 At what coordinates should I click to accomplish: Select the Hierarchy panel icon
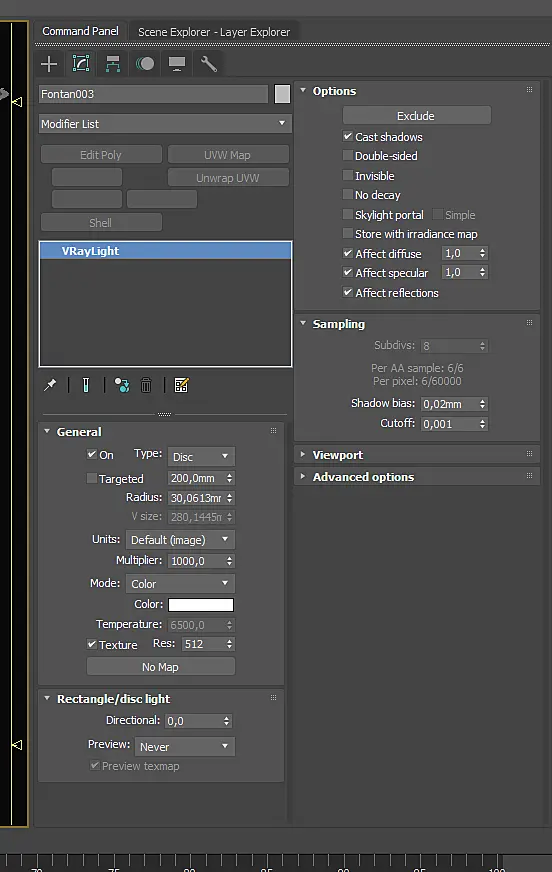pos(113,64)
